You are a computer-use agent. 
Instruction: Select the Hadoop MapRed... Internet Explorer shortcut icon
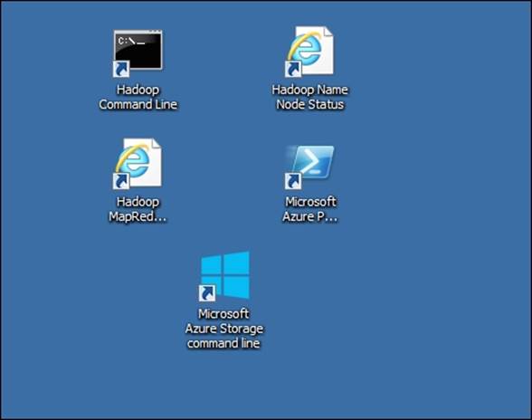coord(138,164)
